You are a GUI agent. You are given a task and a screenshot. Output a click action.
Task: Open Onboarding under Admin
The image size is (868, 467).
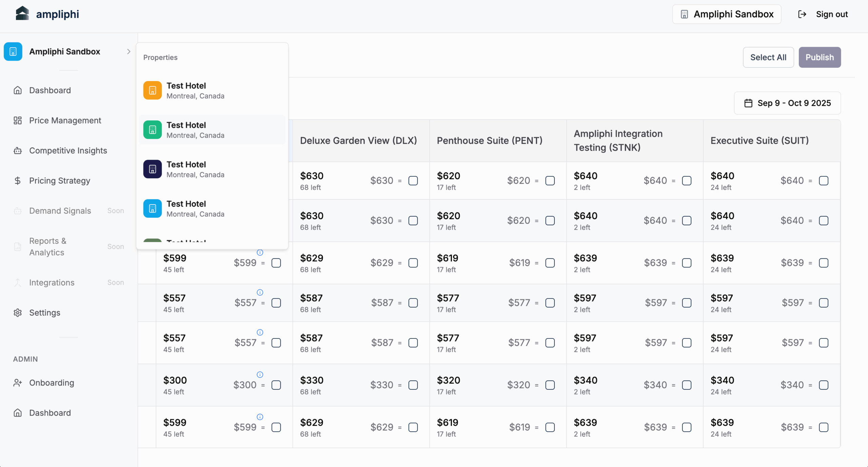pyautogui.click(x=52, y=383)
